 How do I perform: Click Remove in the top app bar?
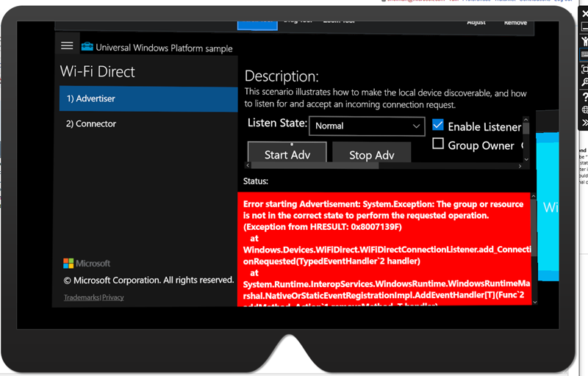[515, 23]
